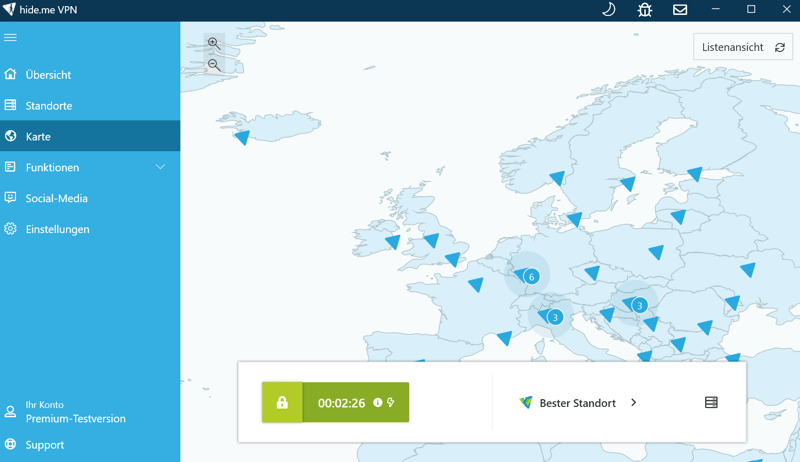
Task: Click the lightning bolt icon by timer
Action: [x=391, y=402]
